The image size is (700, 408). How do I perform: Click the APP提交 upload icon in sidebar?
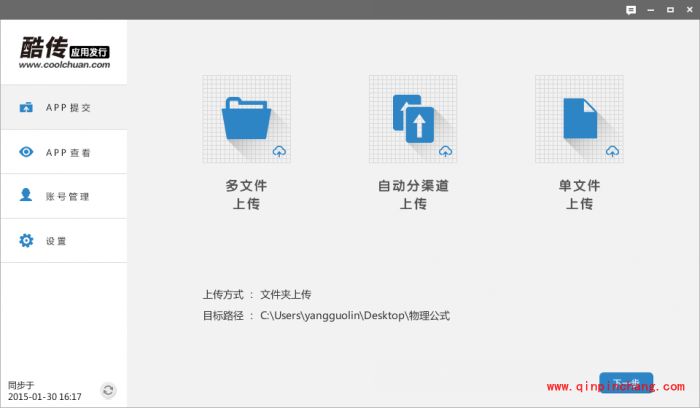pyautogui.click(x=27, y=107)
